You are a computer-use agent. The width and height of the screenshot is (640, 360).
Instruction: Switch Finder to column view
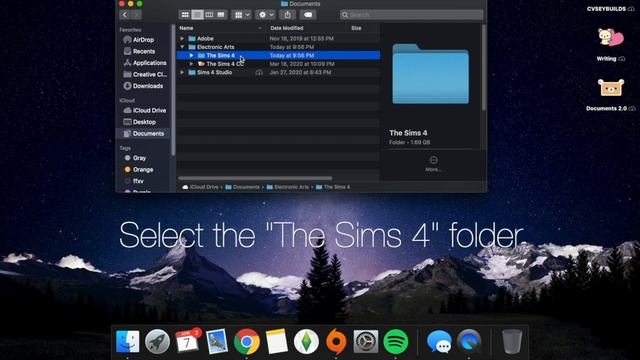tap(209, 15)
